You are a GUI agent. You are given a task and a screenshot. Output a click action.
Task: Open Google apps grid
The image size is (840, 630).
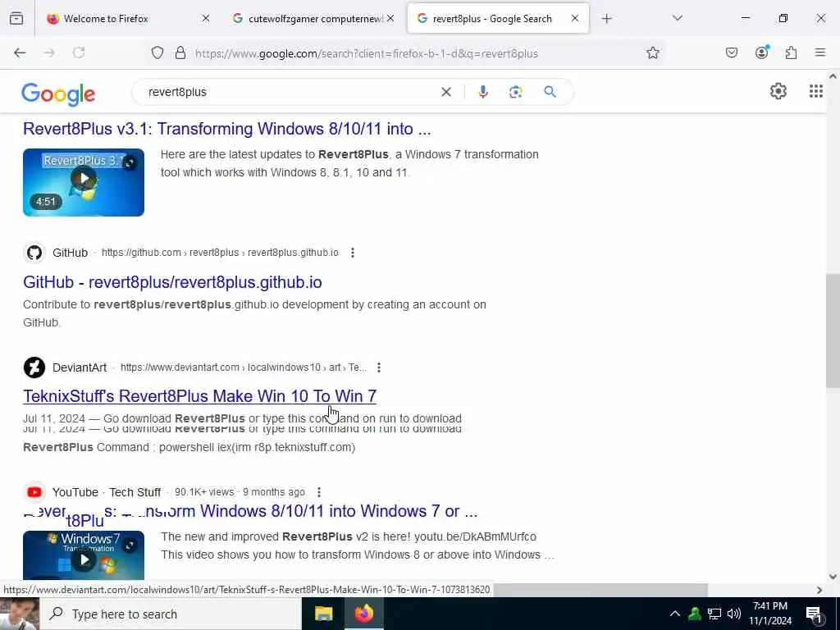pyautogui.click(x=816, y=91)
